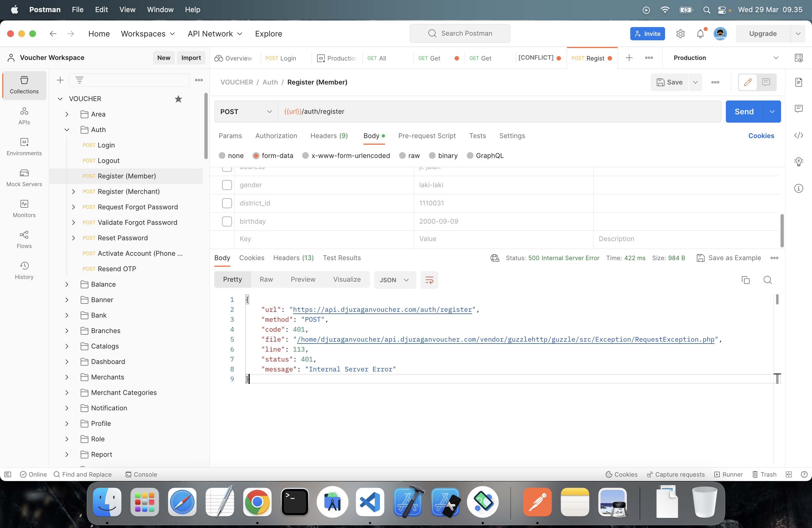Open the Mock Servers sidebar panel

click(x=24, y=177)
